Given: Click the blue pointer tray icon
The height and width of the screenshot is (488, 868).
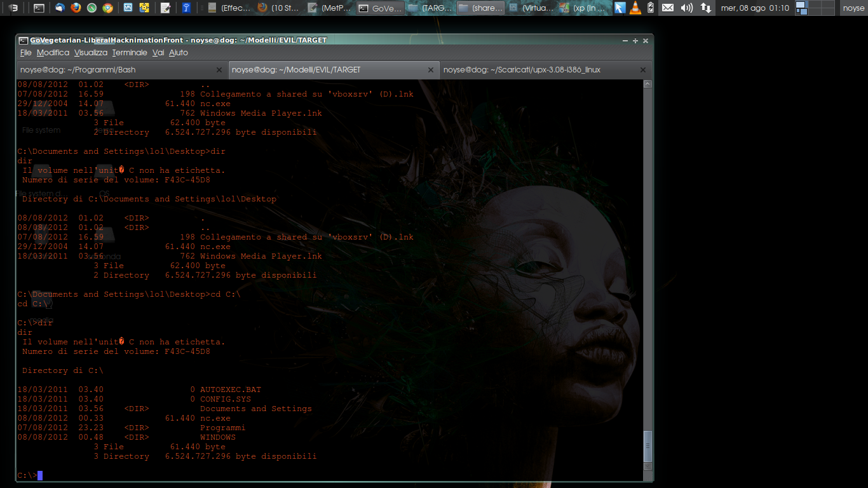Looking at the screenshot, I should pos(620,8).
